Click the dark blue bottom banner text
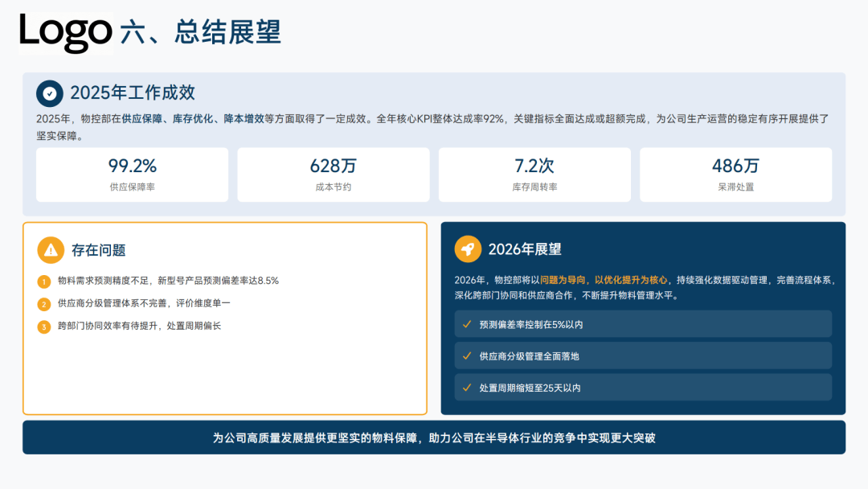 [434, 438]
